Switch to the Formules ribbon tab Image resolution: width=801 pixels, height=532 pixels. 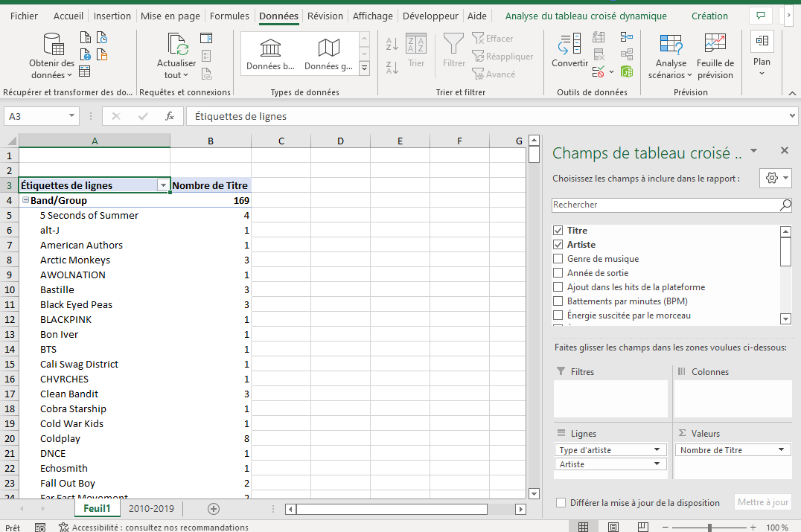229,16
